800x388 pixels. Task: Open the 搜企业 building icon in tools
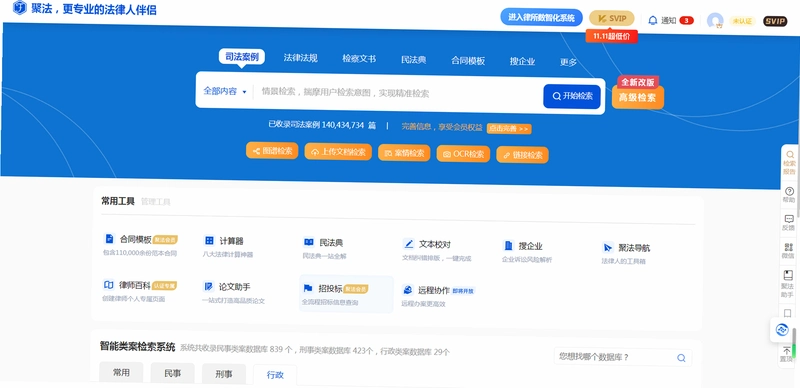pos(508,245)
